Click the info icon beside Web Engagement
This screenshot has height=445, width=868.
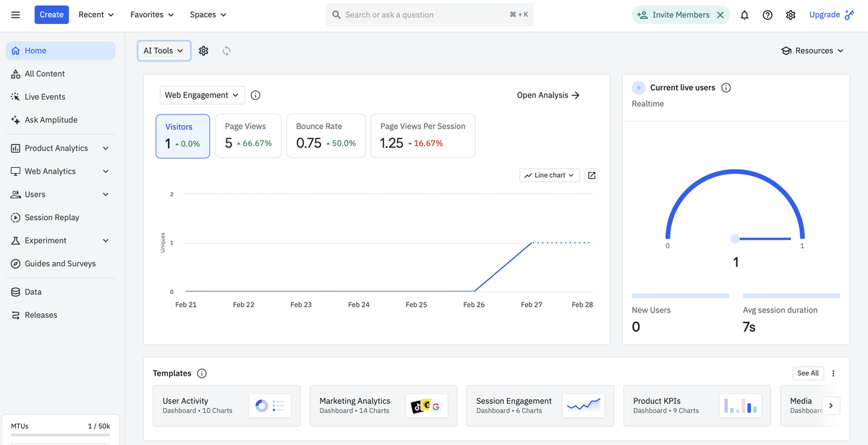click(x=255, y=95)
